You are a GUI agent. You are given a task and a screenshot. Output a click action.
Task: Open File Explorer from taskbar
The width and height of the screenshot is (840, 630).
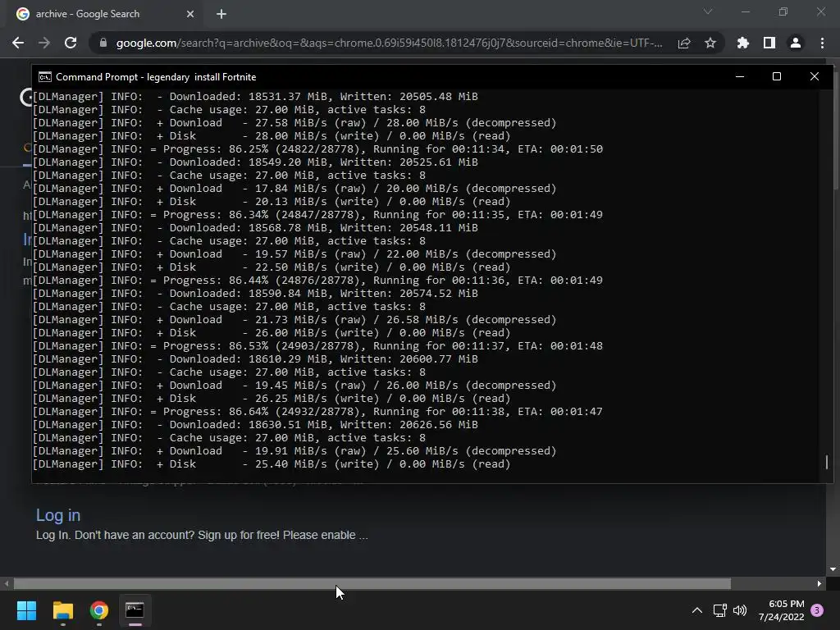pos(62,610)
